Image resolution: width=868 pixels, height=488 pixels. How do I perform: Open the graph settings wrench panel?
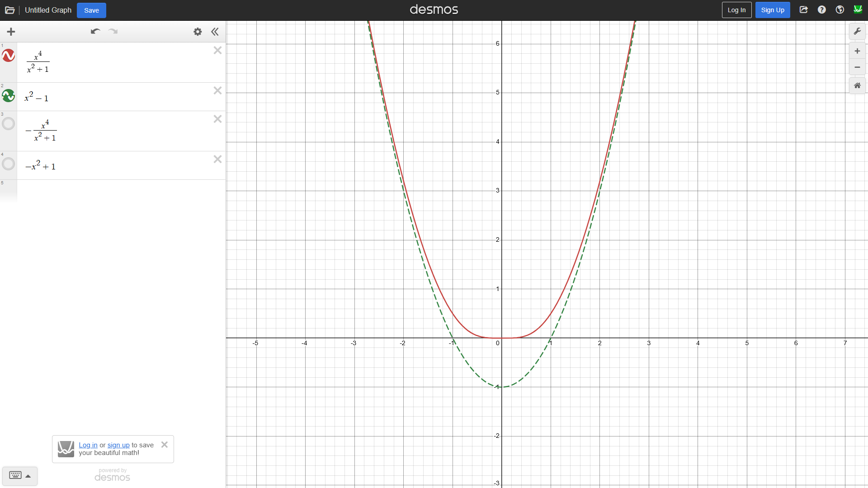pos(858,31)
